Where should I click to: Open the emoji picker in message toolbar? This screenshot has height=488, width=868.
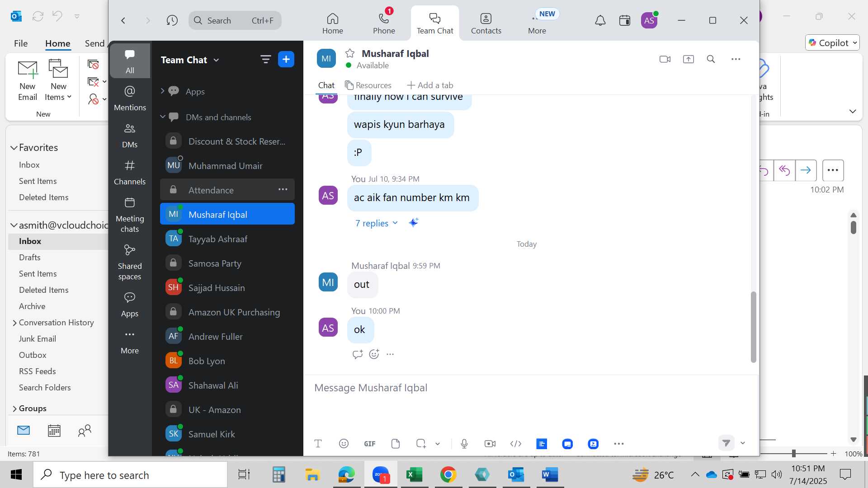point(344,444)
